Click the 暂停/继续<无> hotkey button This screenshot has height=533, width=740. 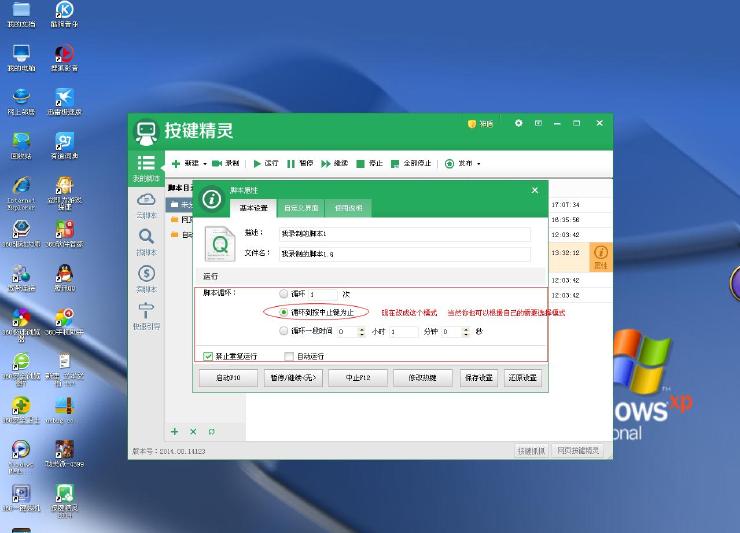(293, 378)
